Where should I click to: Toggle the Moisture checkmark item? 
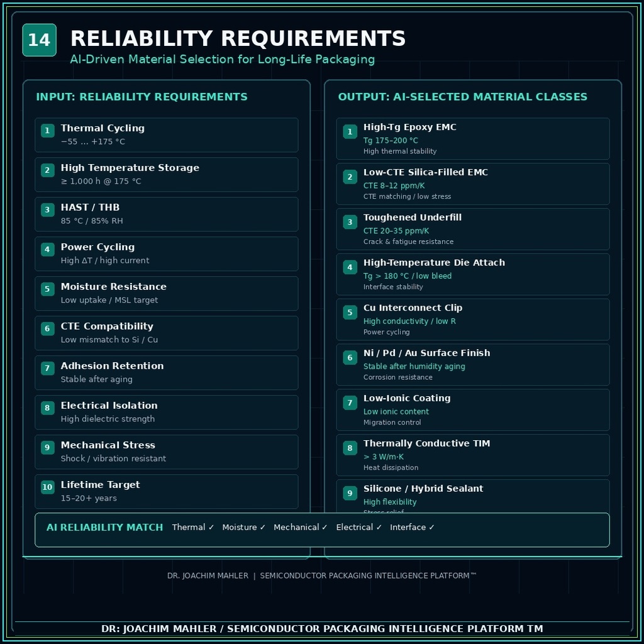pos(243,528)
